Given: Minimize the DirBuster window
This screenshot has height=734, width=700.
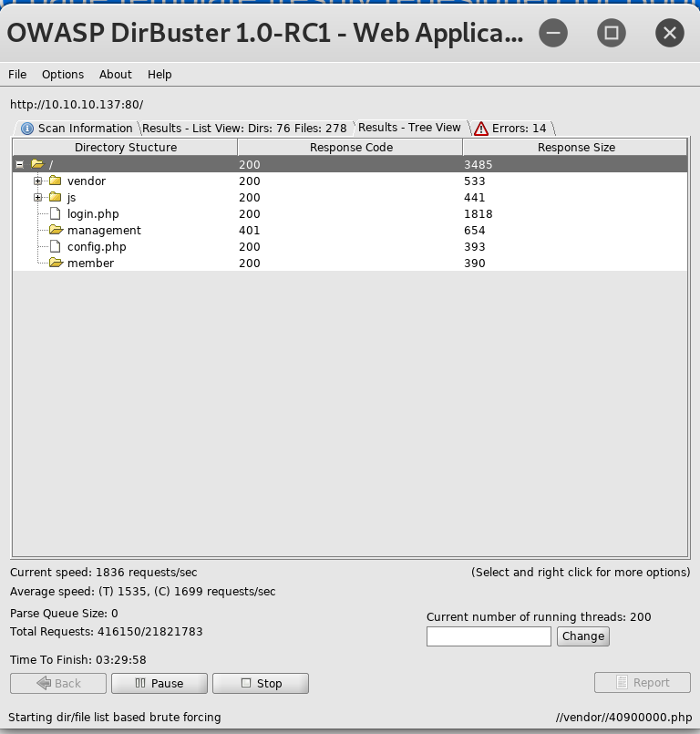Looking at the screenshot, I should coord(553,33).
